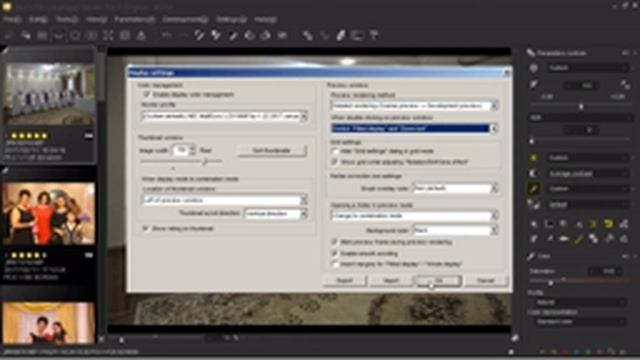Click the double-arrow icon right of exposure value
This screenshot has width=640, height=360.
625,85
